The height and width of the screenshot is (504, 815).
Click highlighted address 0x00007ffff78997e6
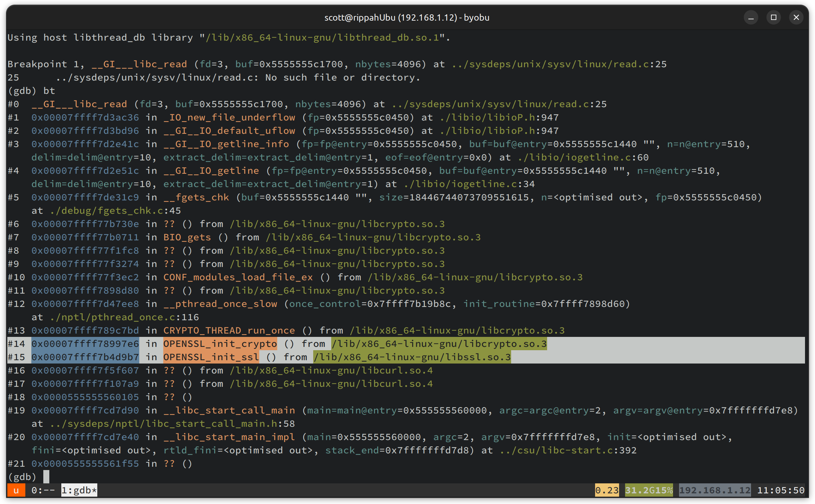85,344
